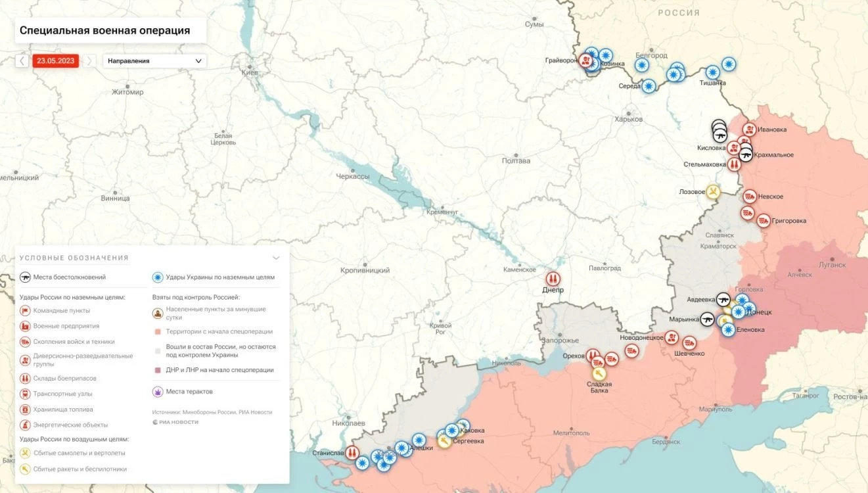The height and width of the screenshot is (493, 868).
Task: Click the 23.05.2023 date button
Action: (x=56, y=61)
